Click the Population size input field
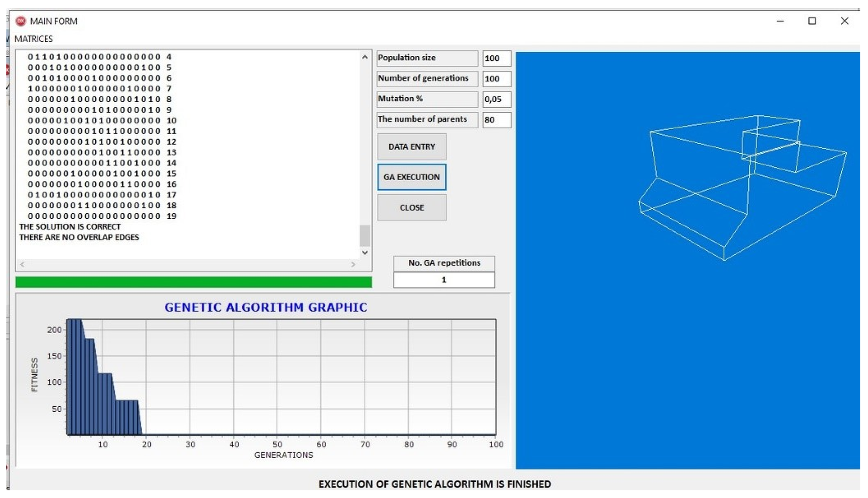 [496, 58]
